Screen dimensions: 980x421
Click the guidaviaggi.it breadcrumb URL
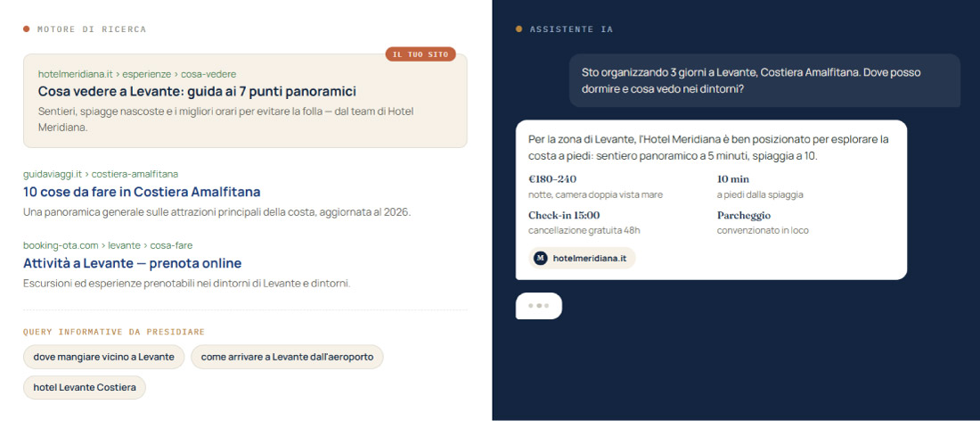pyautogui.click(x=101, y=174)
